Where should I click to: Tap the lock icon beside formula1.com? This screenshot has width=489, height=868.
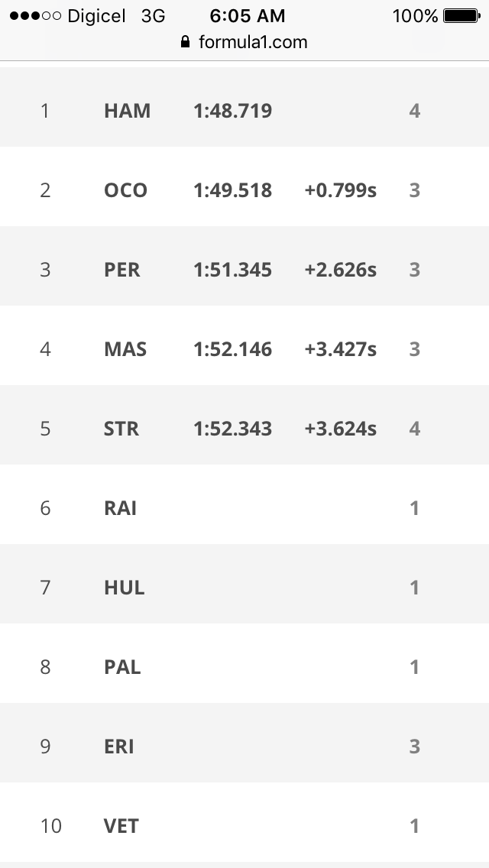pos(185,43)
